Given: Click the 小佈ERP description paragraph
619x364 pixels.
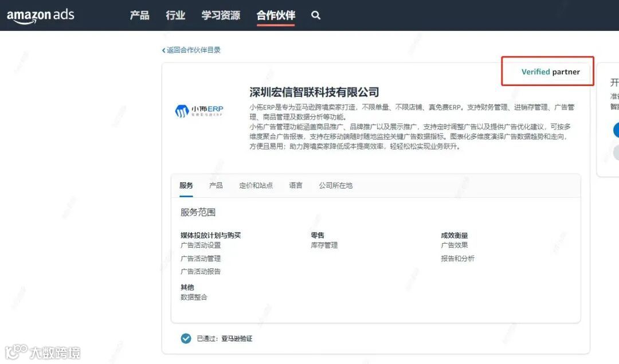Looking at the screenshot, I should point(412,127).
